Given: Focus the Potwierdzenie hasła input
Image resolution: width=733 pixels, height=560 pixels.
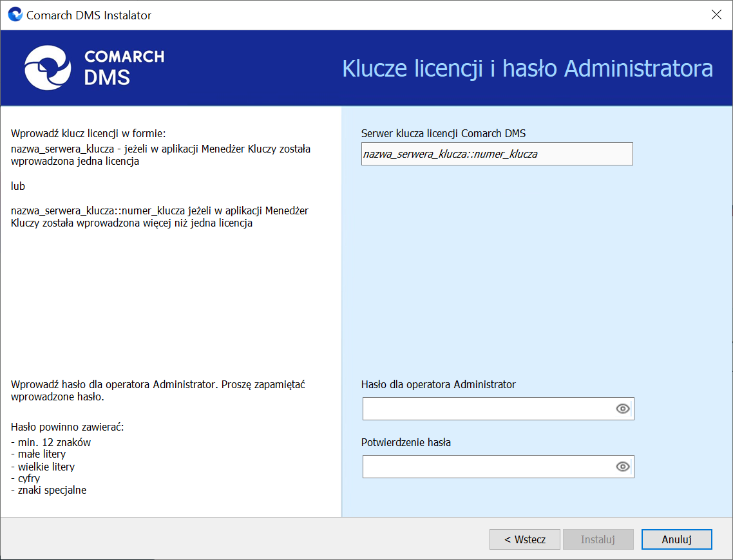Looking at the screenshot, I should point(499,467).
